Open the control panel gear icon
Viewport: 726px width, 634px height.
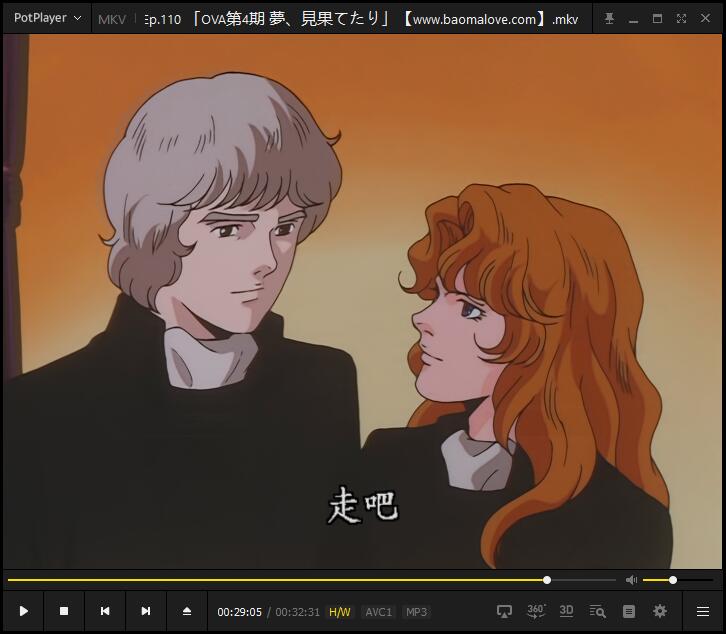pyautogui.click(x=660, y=611)
